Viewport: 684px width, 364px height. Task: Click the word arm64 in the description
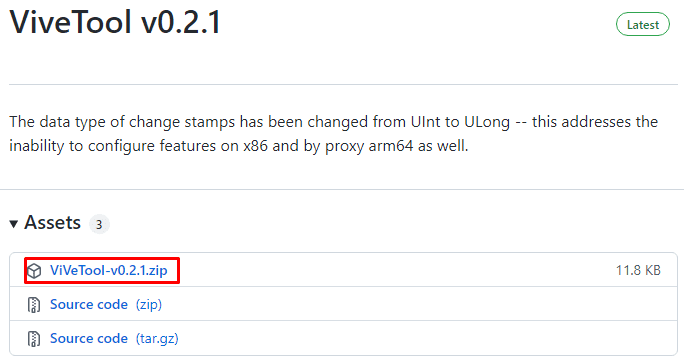390,146
